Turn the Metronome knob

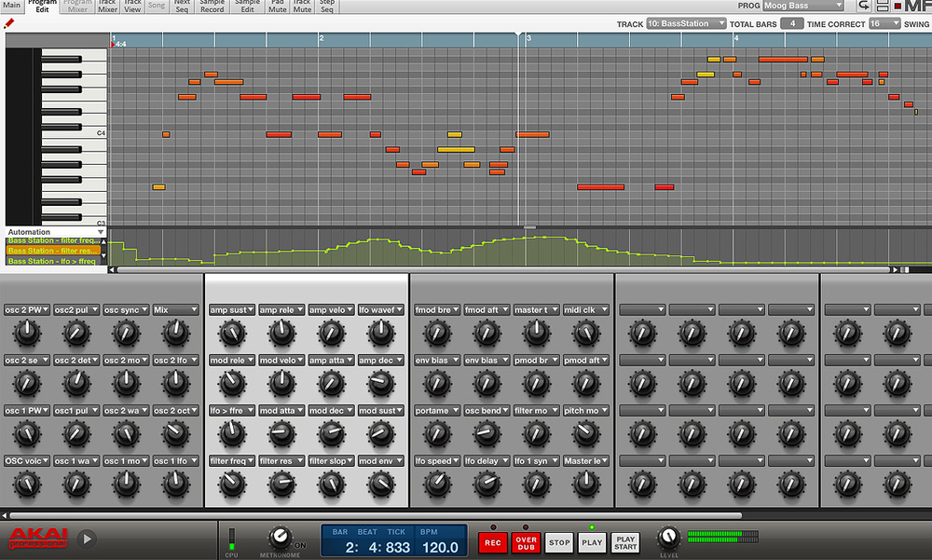coord(279,537)
